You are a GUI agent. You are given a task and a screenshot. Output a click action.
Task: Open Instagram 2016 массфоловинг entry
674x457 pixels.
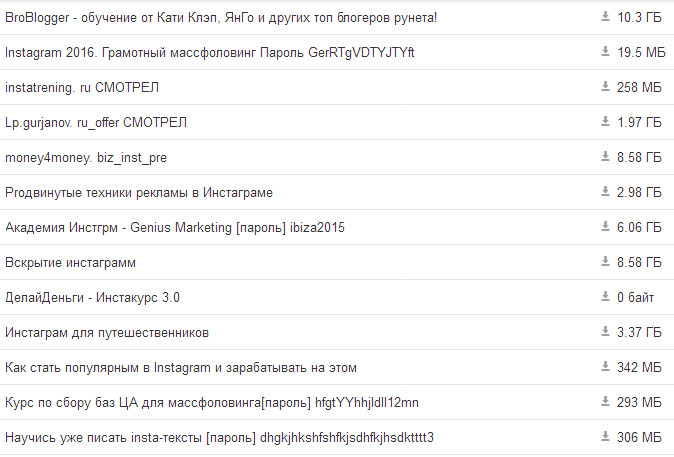[209, 53]
